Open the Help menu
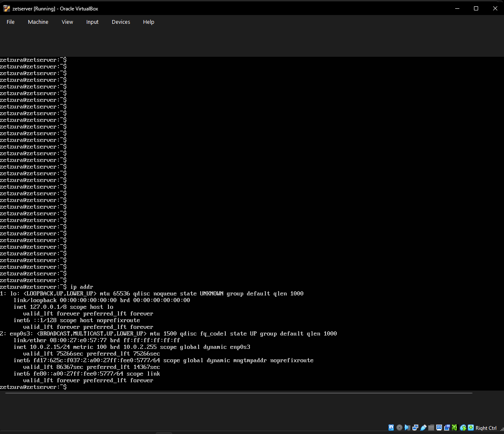 tap(149, 22)
